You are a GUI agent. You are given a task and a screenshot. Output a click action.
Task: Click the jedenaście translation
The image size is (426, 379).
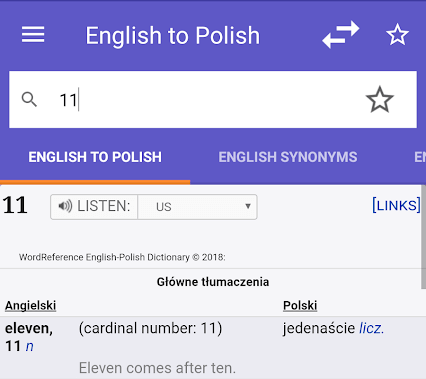coord(319,328)
